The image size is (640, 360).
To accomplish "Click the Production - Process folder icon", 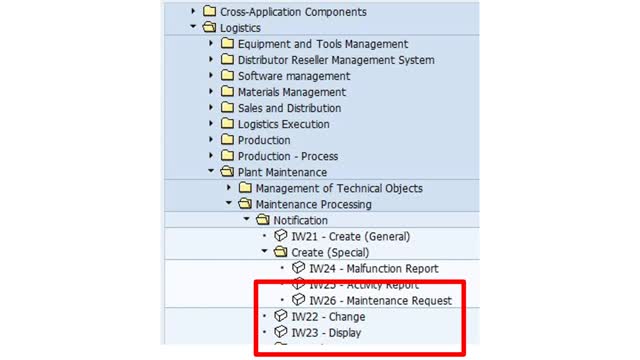I will (x=227, y=156).
